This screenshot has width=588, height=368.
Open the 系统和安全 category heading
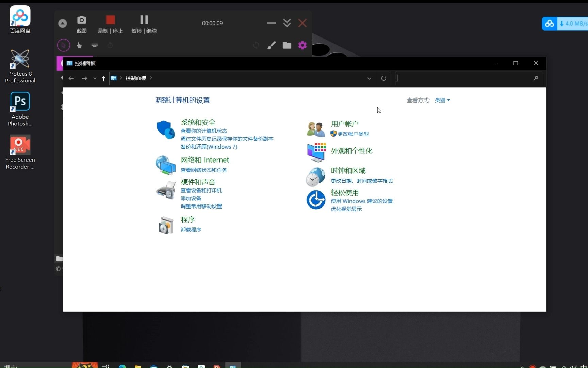pos(198,122)
